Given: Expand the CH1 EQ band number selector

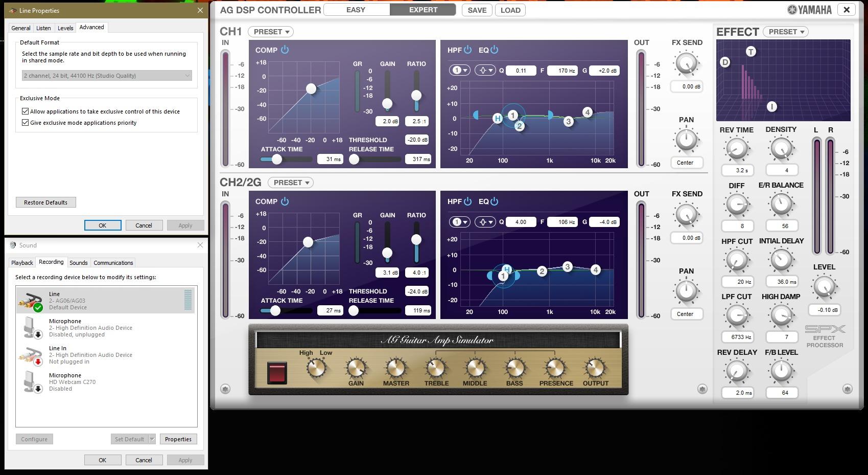Looking at the screenshot, I should point(459,71).
